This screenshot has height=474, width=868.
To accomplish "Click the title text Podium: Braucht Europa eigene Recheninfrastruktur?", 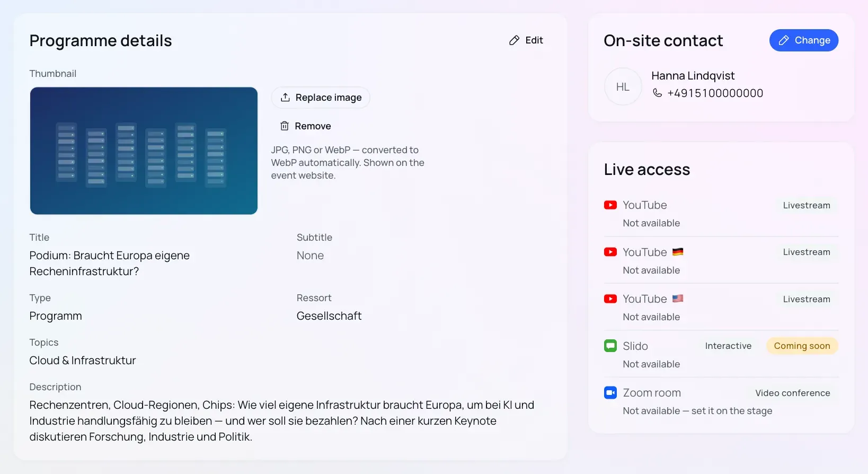I will [109, 263].
